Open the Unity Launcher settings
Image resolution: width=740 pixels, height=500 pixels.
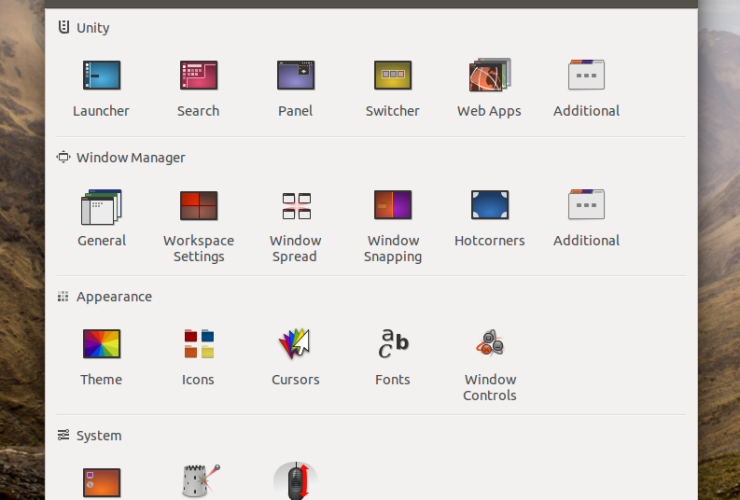coord(101,76)
